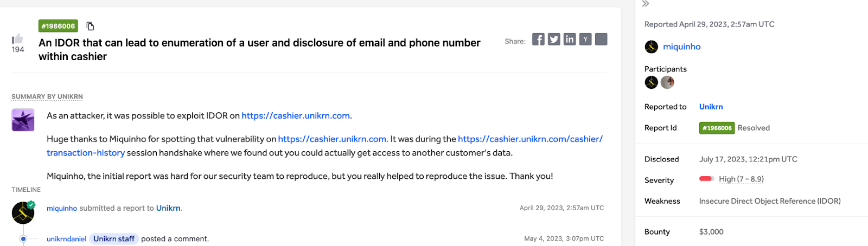This screenshot has height=246, width=868.
Task: Click green #1966006 badge in sidebar
Action: [x=717, y=128]
